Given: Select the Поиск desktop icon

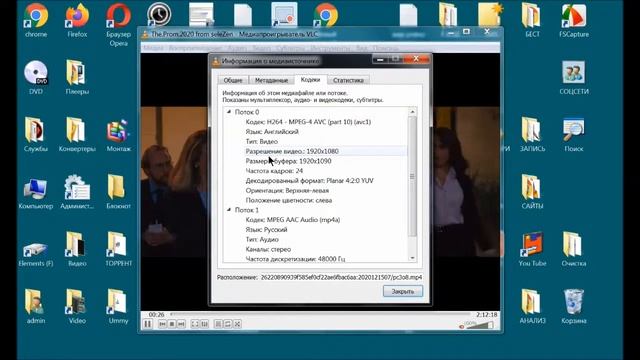Looking at the screenshot, I should (574, 135).
